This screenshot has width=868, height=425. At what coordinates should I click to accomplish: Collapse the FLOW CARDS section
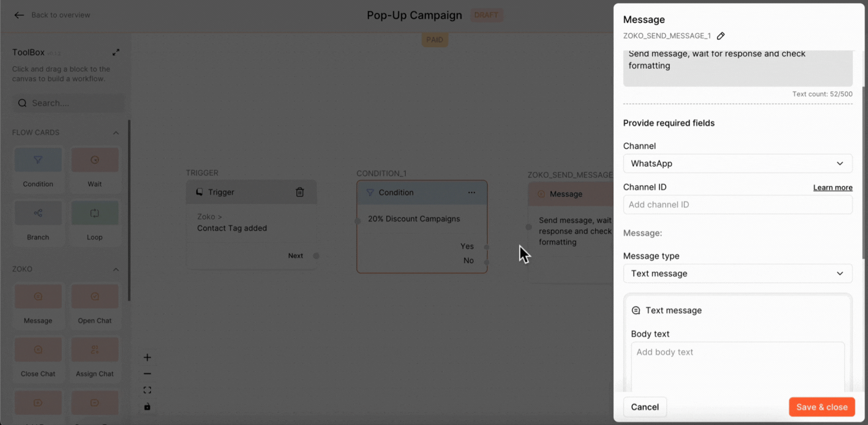[116, 133]
